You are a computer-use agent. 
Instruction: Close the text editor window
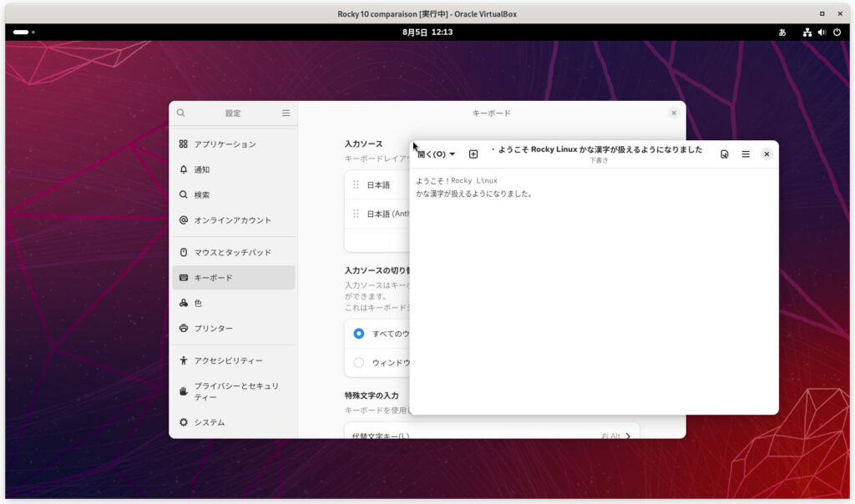coord(766,154)
